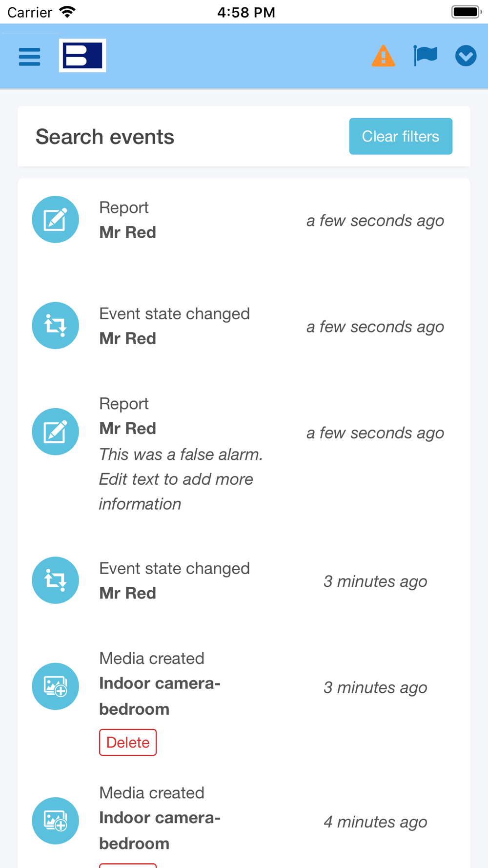Open Indoor camera-bedroom entry from 4 minutes ago
The width and height of the screenshot is (488, 868).
[x=160, y=830]
